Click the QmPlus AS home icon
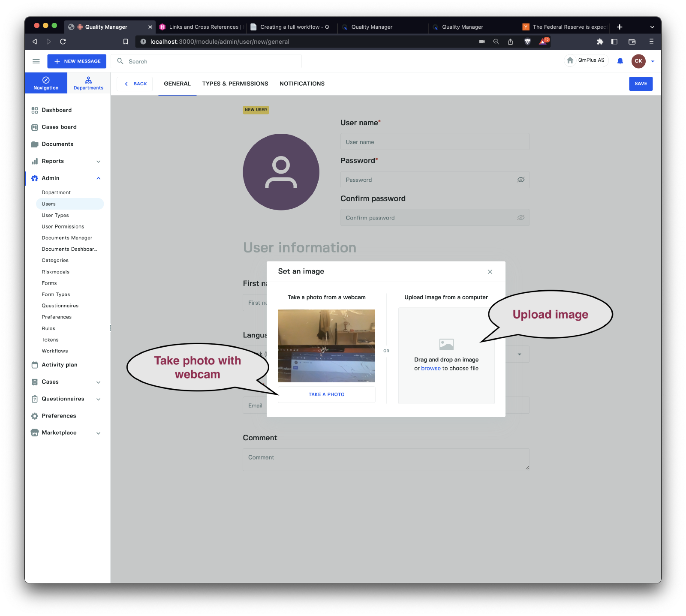The width and height of the screenshot is (686, 616). [570, 60]
